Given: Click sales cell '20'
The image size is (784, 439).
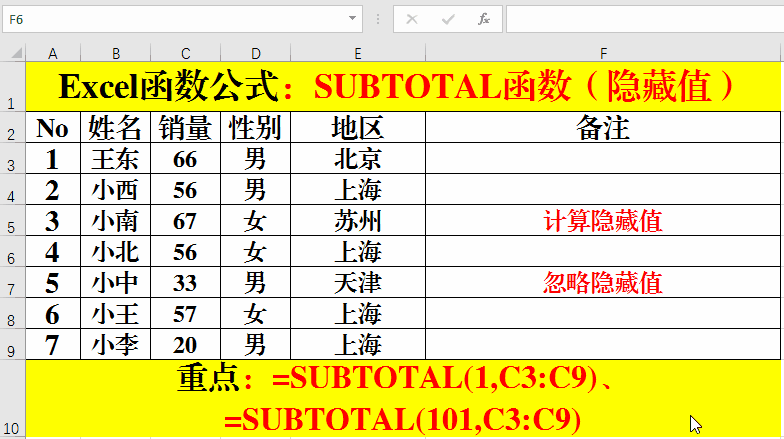Looking at the screenshot, I should (186, 344).
